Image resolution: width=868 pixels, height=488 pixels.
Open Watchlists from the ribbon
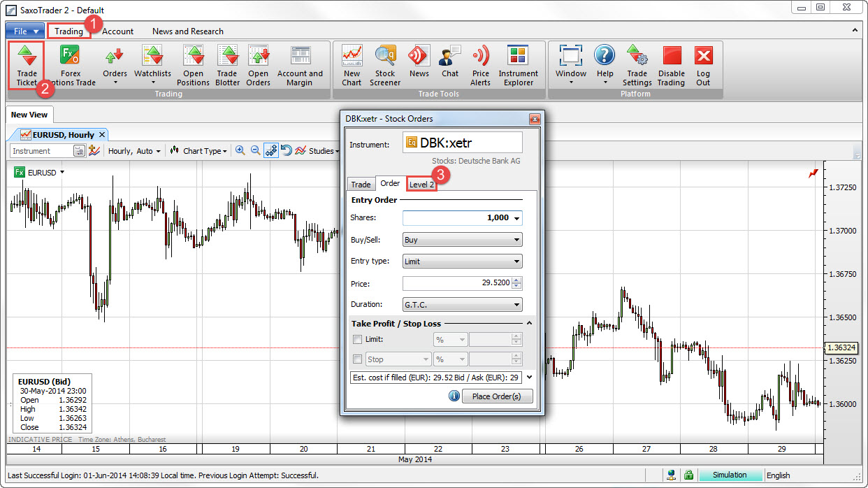(x=152, y=65)
